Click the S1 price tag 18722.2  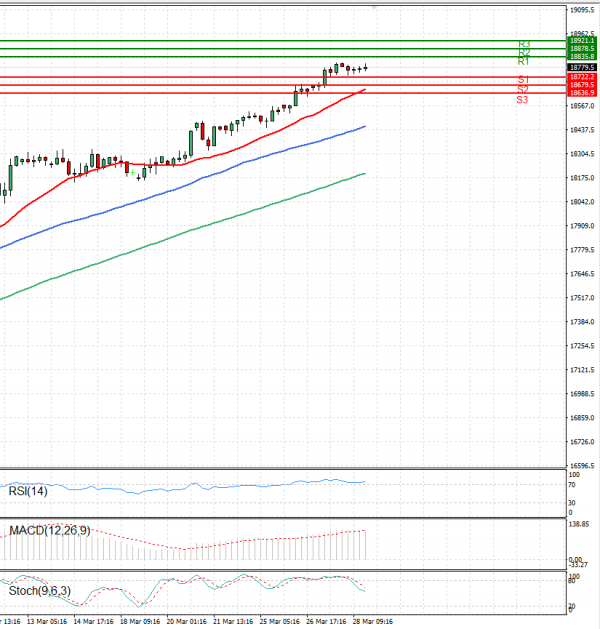(x=582, y=77)
